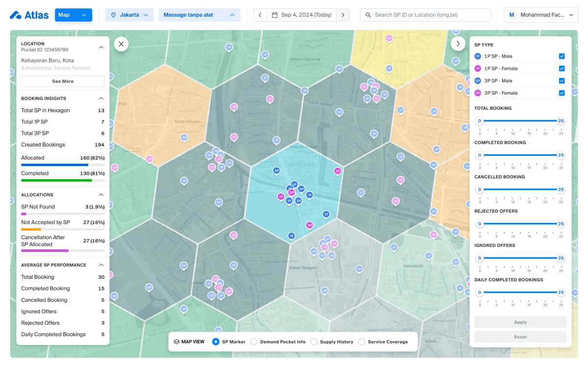Open the Massage tanpa alat service dropdown

[199, 15]
